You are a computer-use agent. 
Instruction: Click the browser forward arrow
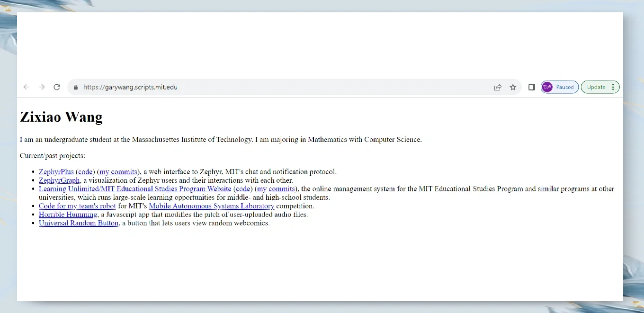pos(42,87)
